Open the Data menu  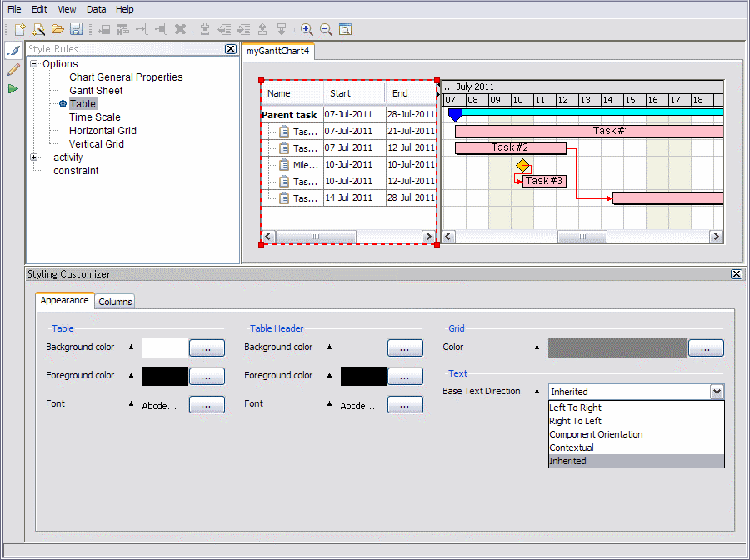pyautogui.click(x=97, y=9)
